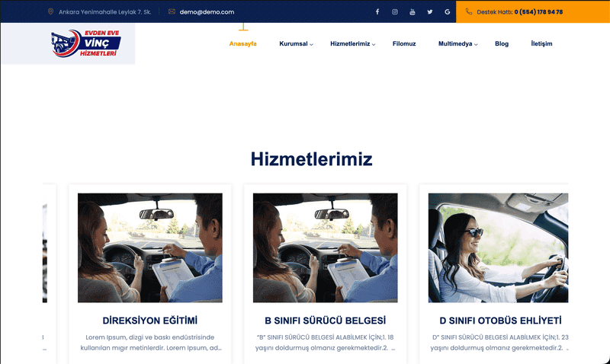Open the YouTube social icon

click(413, 11)
